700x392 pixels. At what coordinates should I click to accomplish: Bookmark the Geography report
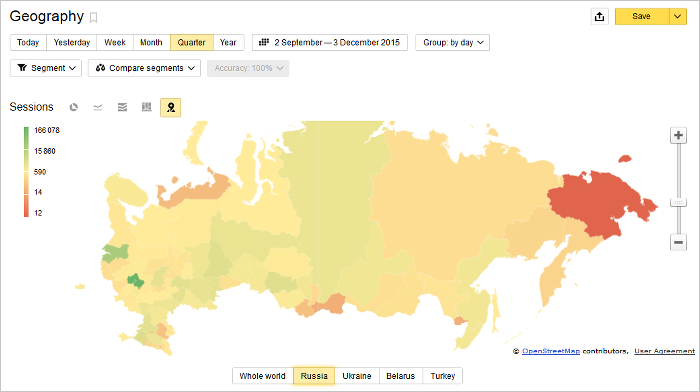tap(93, 17)
